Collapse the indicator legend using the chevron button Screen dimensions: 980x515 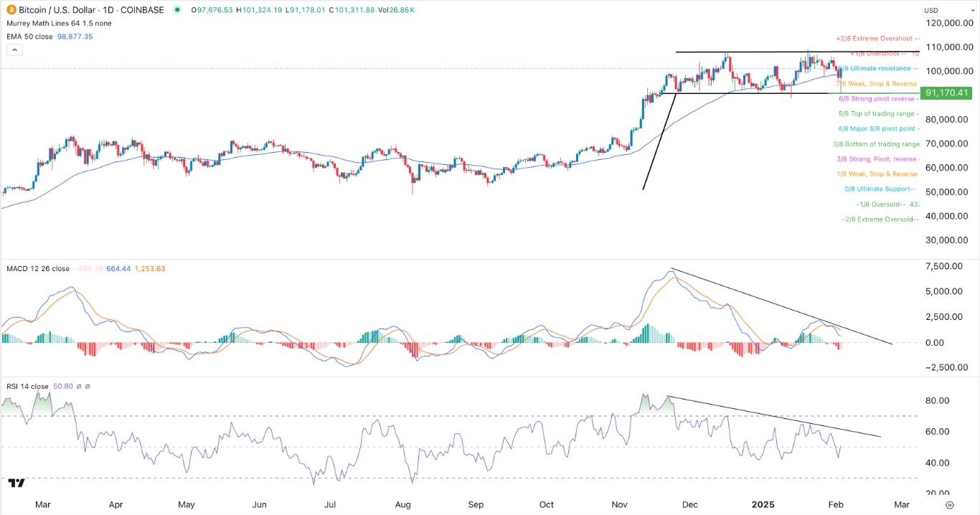coord(14,49)
